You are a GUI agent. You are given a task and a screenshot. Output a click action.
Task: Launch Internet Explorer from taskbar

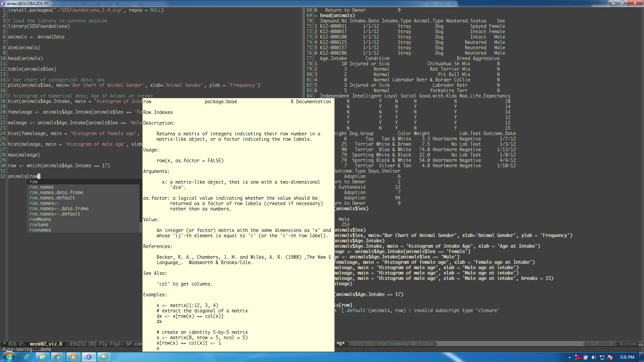(27, 357)
